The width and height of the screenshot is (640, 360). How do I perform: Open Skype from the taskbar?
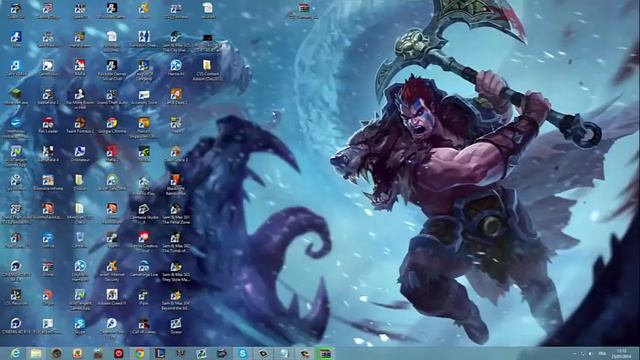click(x=242, y=353)
